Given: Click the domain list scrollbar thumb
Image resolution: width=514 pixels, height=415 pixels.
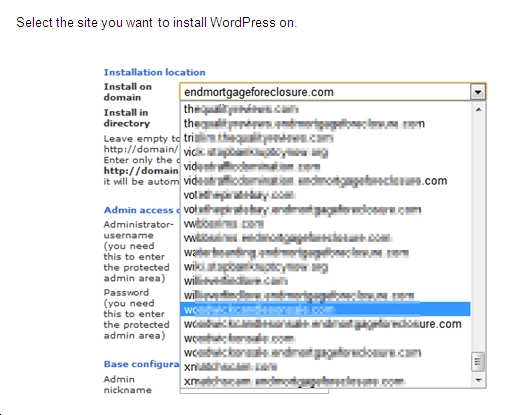Looking at the screenshot, I should click(478, 362).
